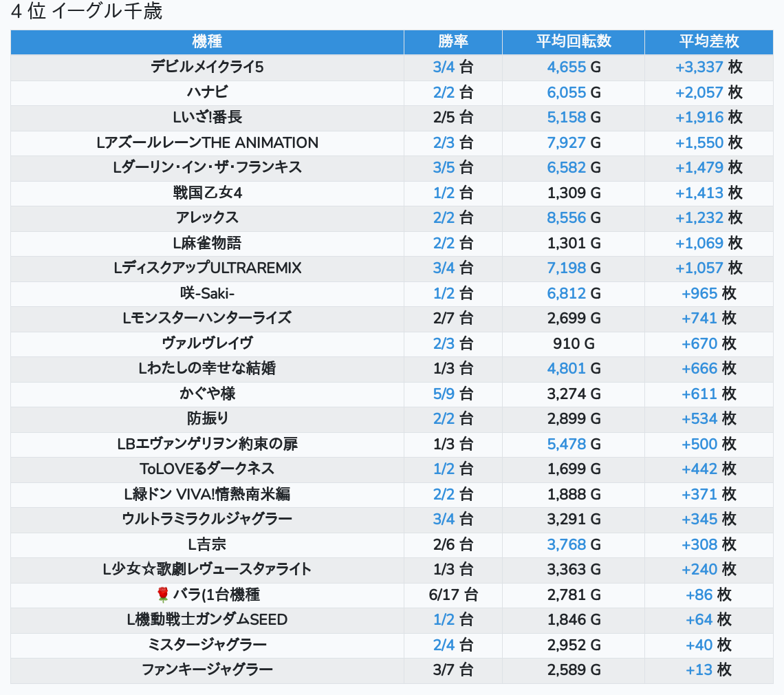This screenshot has width=784, height=695.
Task: Click the 咲-Saki- machine name
Action: pos(207,293)
